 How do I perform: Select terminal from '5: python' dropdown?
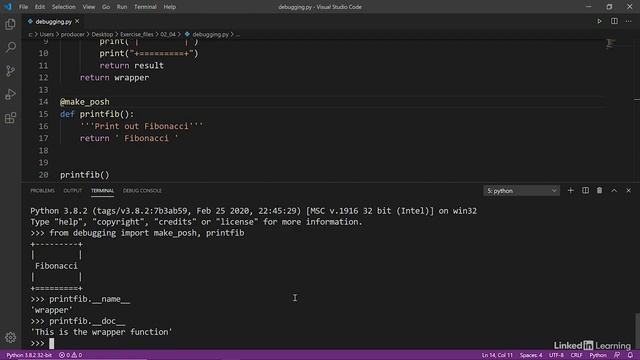(521, 191)
